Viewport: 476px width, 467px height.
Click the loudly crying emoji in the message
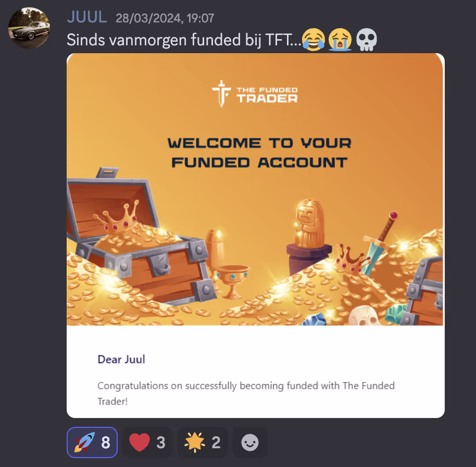[x=340, y=40]
